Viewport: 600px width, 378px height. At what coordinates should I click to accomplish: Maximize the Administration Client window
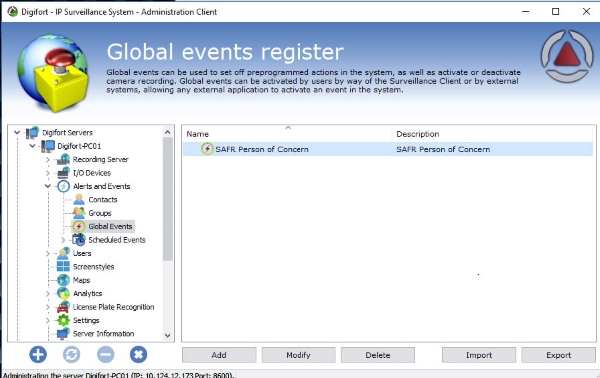click(556, 12)
